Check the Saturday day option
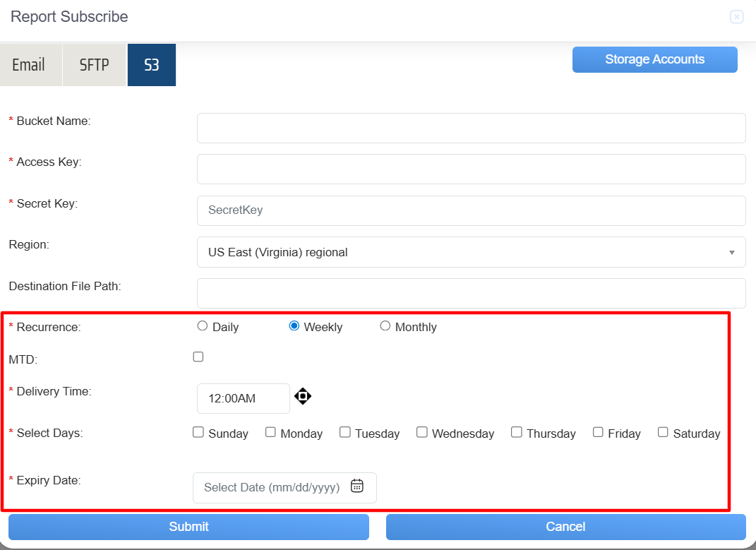The image size is (756, 550). click(663, 432)
